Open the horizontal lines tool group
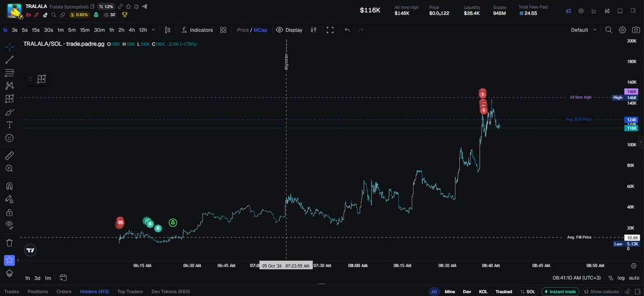Image resolution: width=644 pixels, height=296 pixels. tap(9, 73)
